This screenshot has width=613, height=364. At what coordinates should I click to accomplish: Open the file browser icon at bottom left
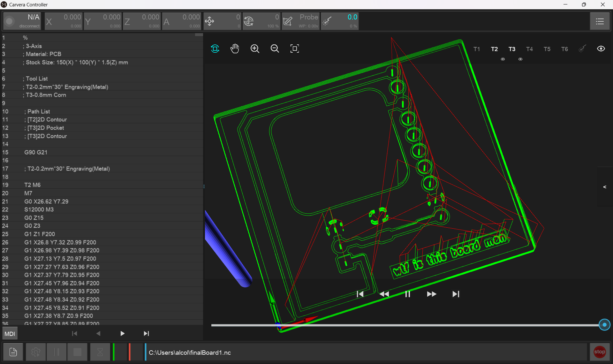pos(13,352)
